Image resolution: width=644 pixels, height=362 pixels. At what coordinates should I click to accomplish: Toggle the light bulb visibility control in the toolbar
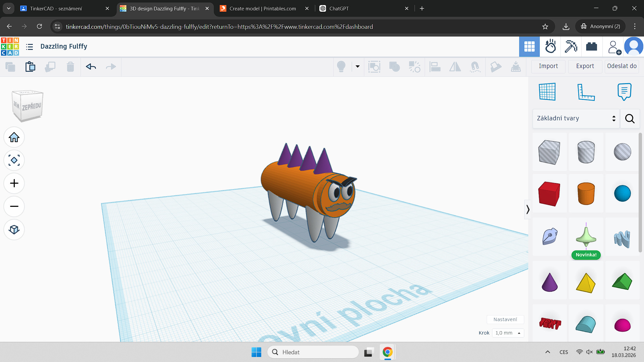coord(341,67)
